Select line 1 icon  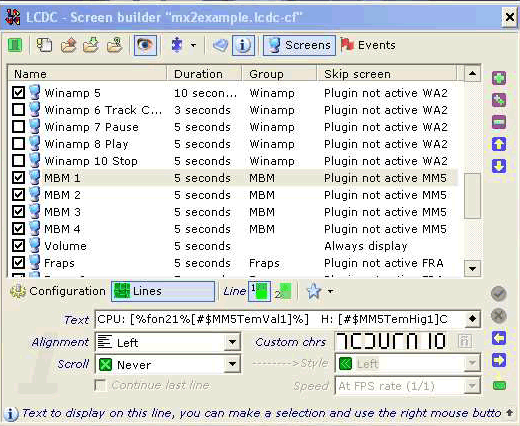coord(259,291)
